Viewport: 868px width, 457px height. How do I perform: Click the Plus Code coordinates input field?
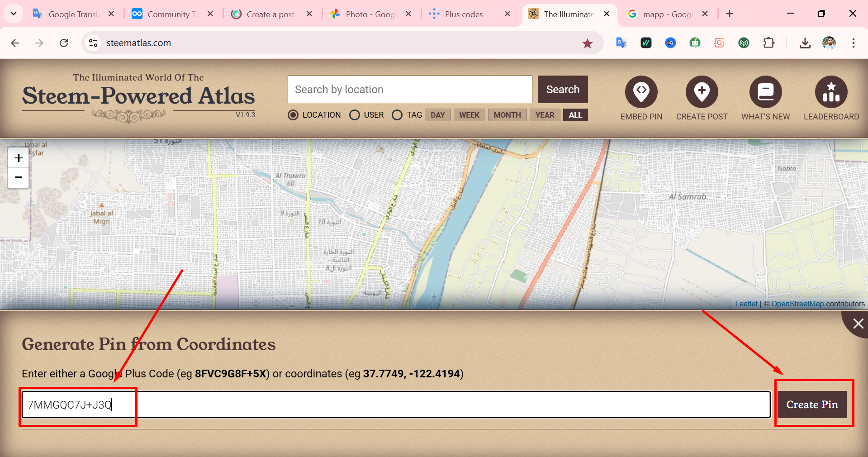coord(396,405)
